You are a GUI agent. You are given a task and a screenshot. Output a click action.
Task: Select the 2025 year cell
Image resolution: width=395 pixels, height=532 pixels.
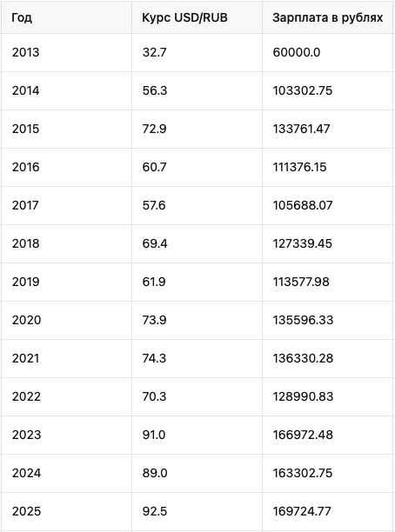coord(66,511)
